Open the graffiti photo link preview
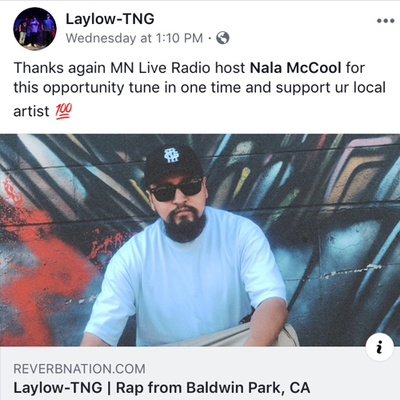Viewport: 400px width, 400px height. (200, 240)
